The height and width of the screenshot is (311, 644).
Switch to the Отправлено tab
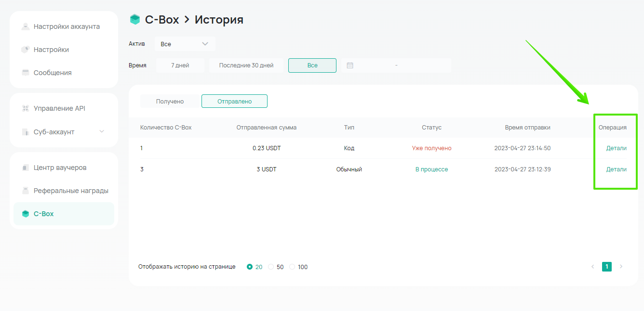234,101
